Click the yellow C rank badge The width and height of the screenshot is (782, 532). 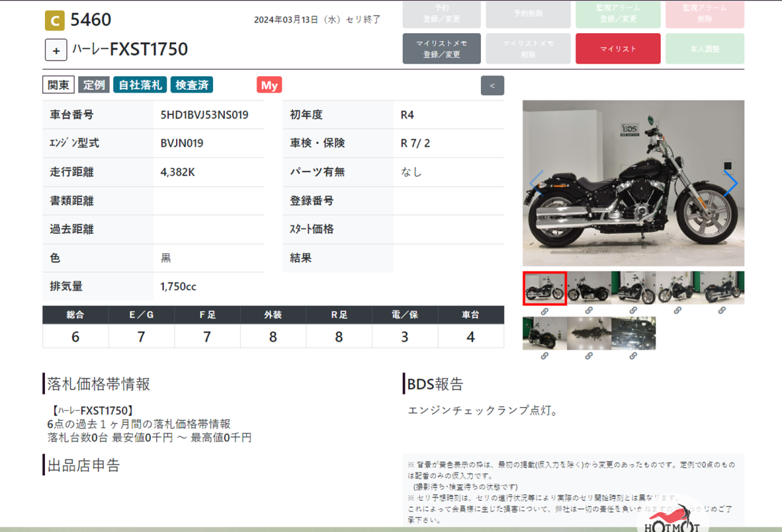tap(55, 21)
